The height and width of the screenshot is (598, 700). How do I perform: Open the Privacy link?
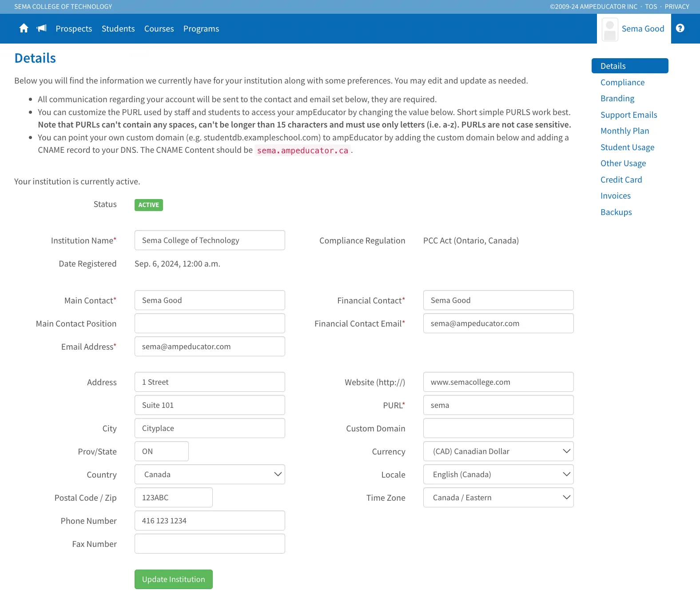coord(677,7)
